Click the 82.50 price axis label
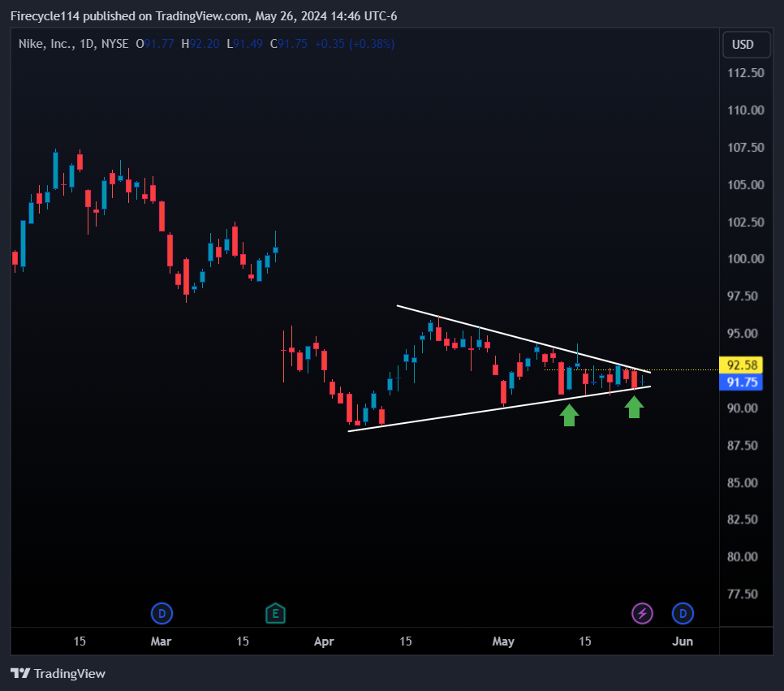784x691 pixels. [x=743, y=520]
